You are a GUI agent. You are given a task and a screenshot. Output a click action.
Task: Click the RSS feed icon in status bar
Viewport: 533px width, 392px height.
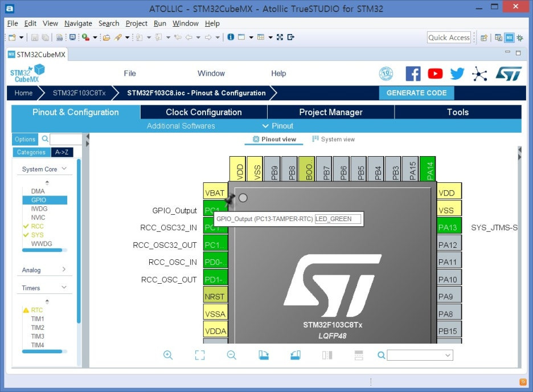pyautogui.click(x=523, y=382)
